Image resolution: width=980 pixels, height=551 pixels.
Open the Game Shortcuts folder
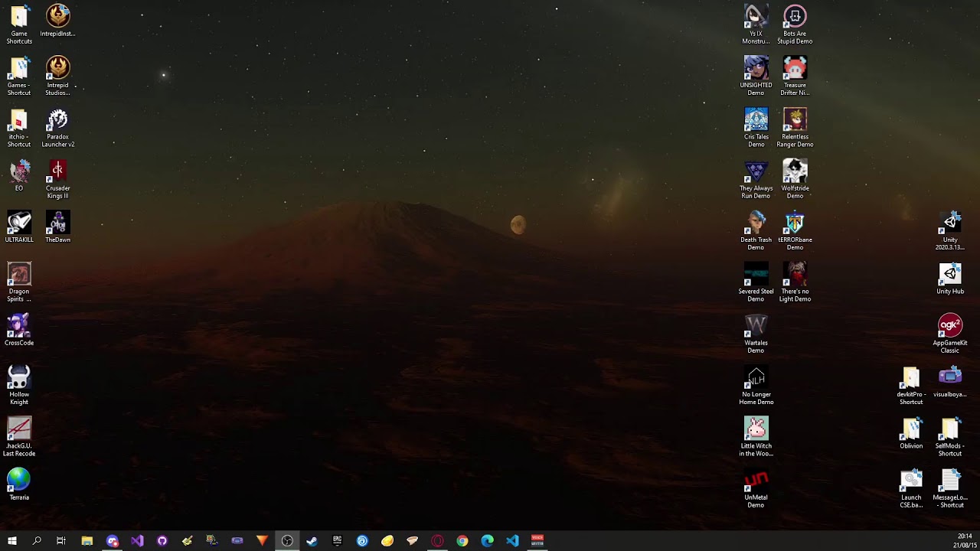(x=19, y=24)
